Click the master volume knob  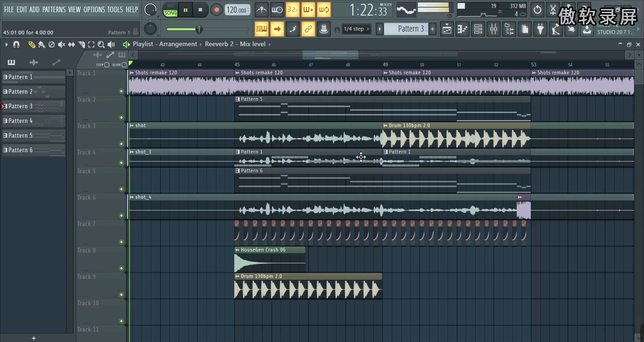[x=150, y=9]
